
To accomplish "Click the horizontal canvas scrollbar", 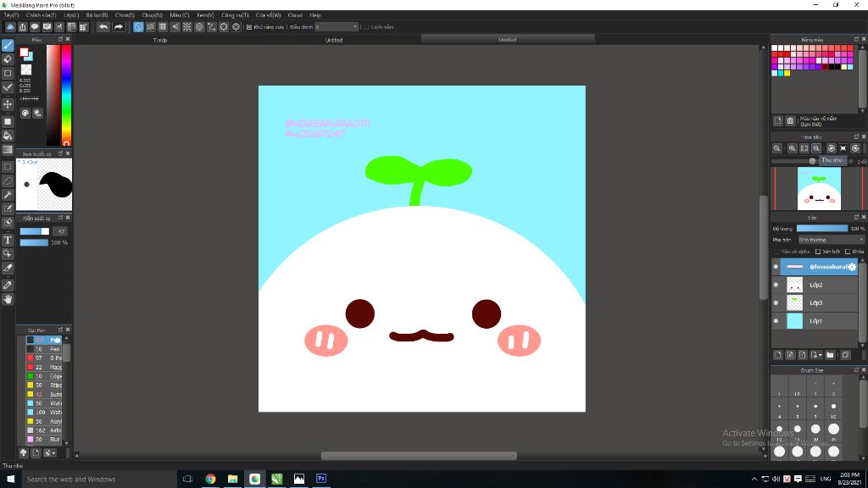I will coord(419,456).
